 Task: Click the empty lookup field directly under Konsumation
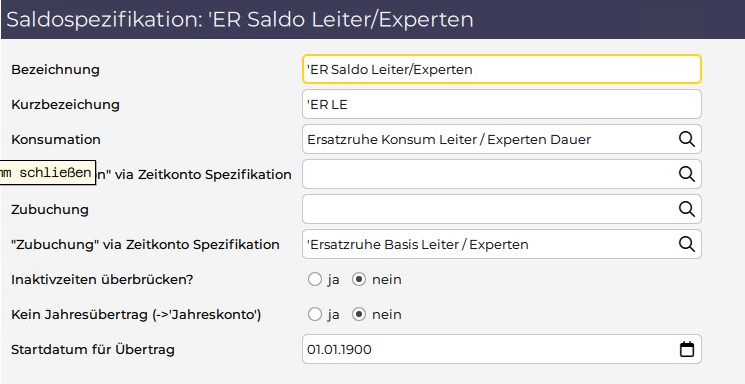point(489,174)
